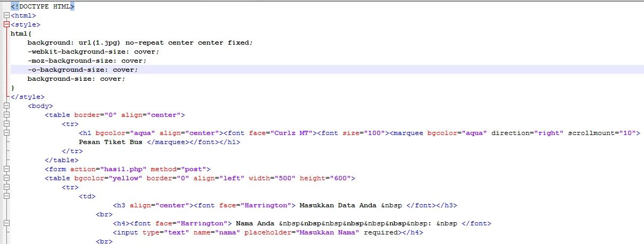Collapse fold marker beside the <tr> above <td>
This screenshot has width=644, height=244.
6,187
